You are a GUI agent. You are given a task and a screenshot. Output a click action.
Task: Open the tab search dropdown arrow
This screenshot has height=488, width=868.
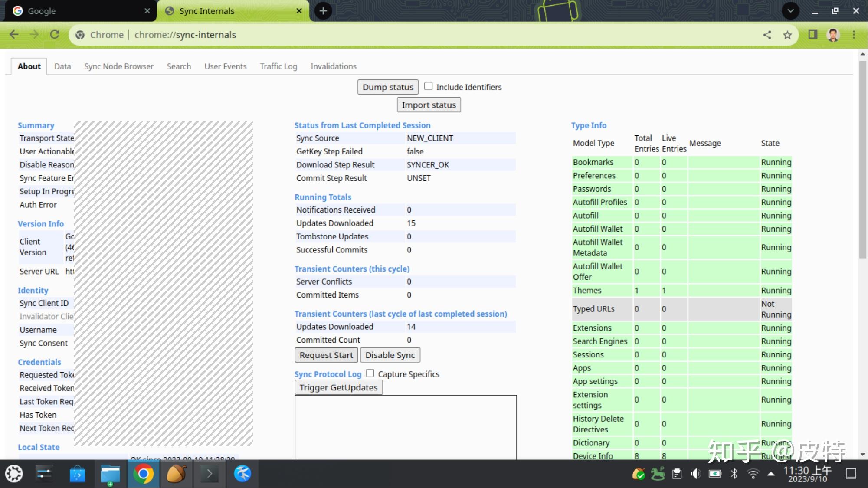tap(790, 11)
